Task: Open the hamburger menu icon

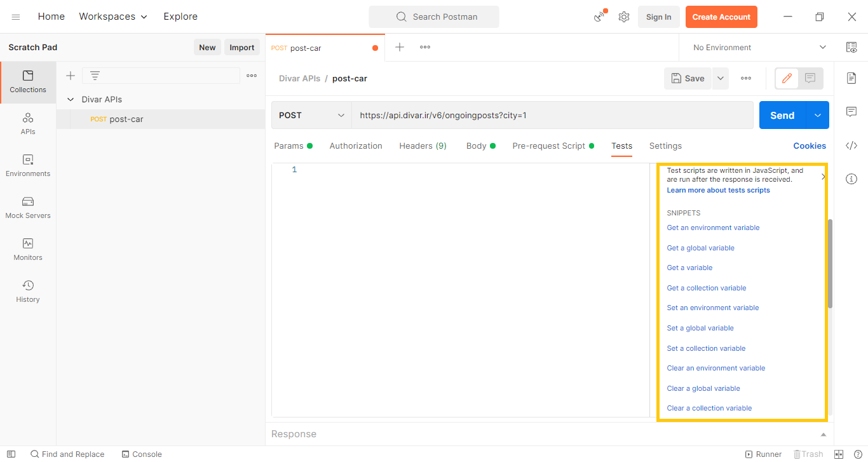Action: (x=16, y=17)
